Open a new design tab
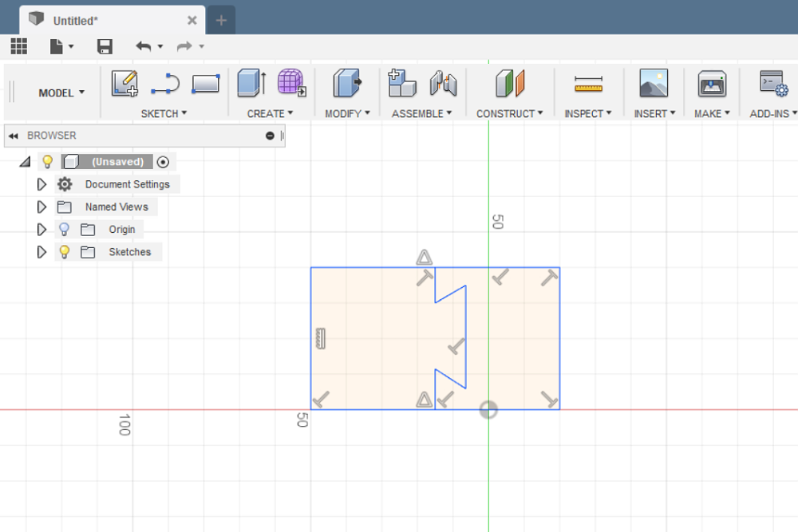Viewport: 798px width, 532px height. [221, 20]
